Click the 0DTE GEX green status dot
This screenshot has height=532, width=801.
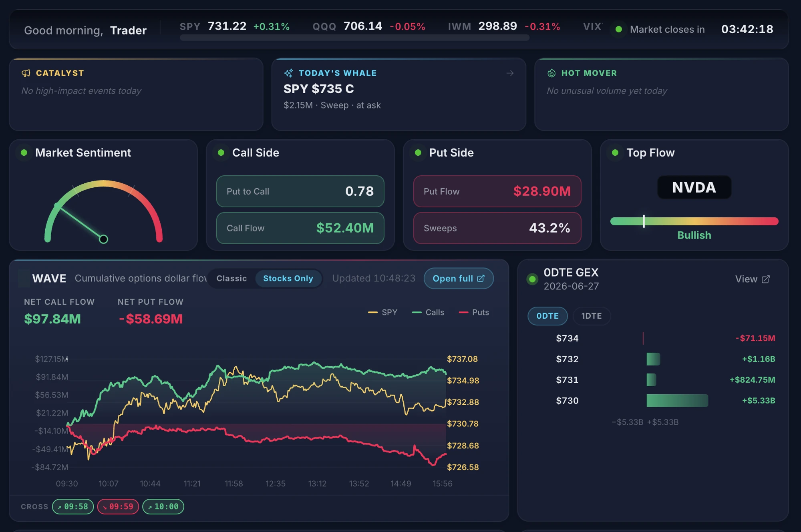(532, 279)
